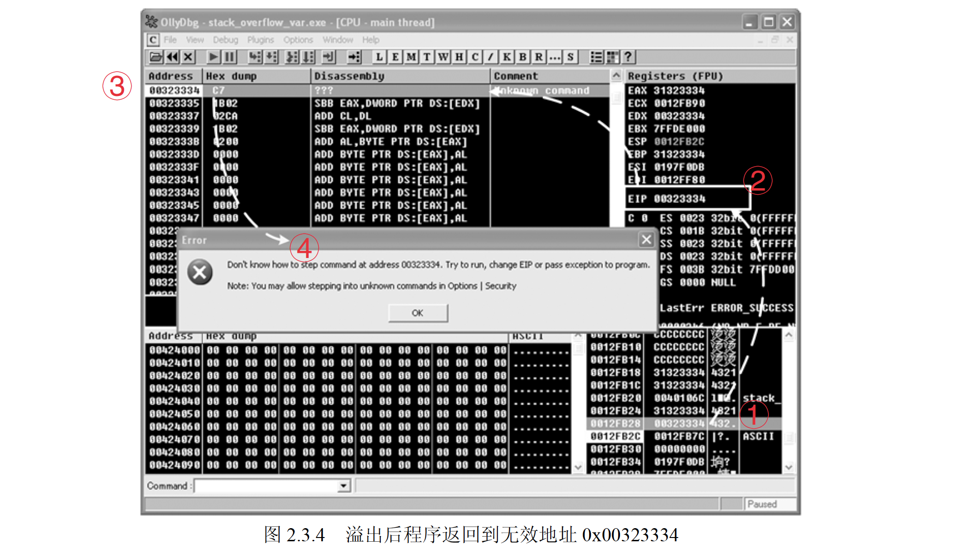Click OK in the Error dialog
The width and height of the screenshot is (975, 560).
pyautogui.click(x=418, y=313)
